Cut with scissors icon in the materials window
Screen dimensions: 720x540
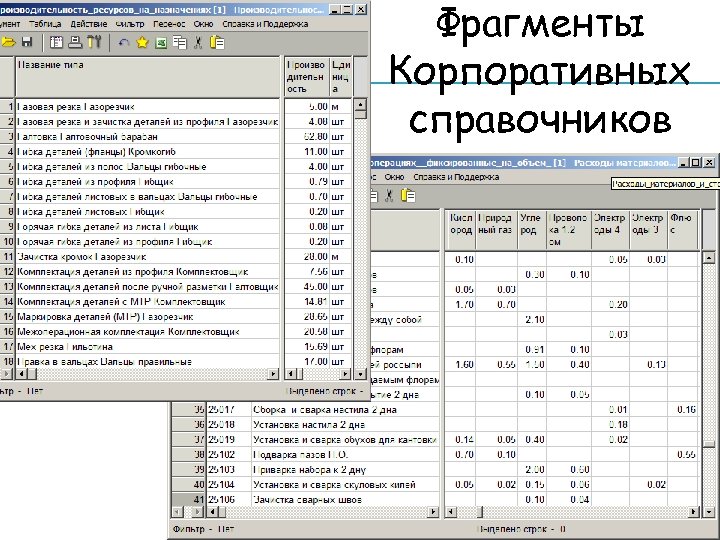(389, 196)
